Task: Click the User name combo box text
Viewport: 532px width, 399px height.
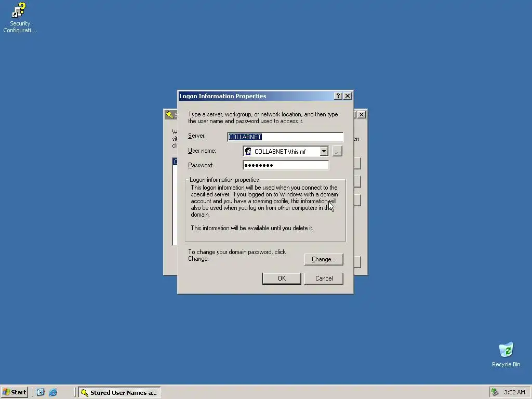Action: coord(280,151)
